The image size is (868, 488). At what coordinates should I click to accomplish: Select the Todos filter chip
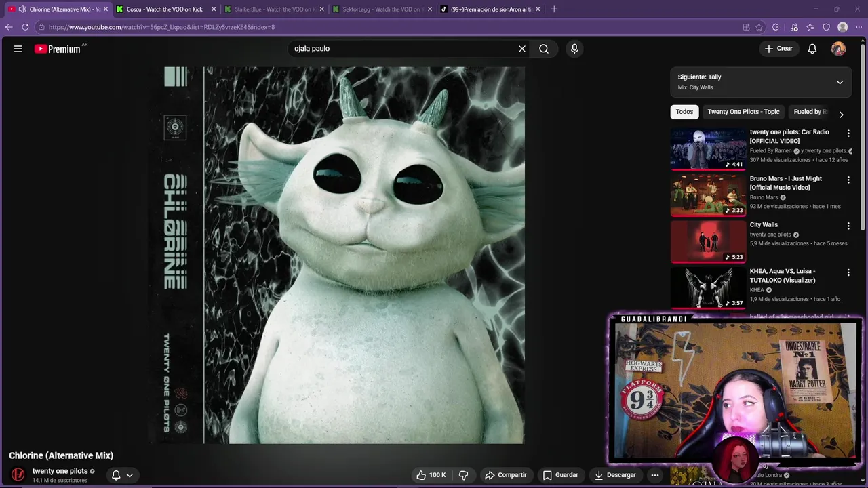tap(684, 112)
